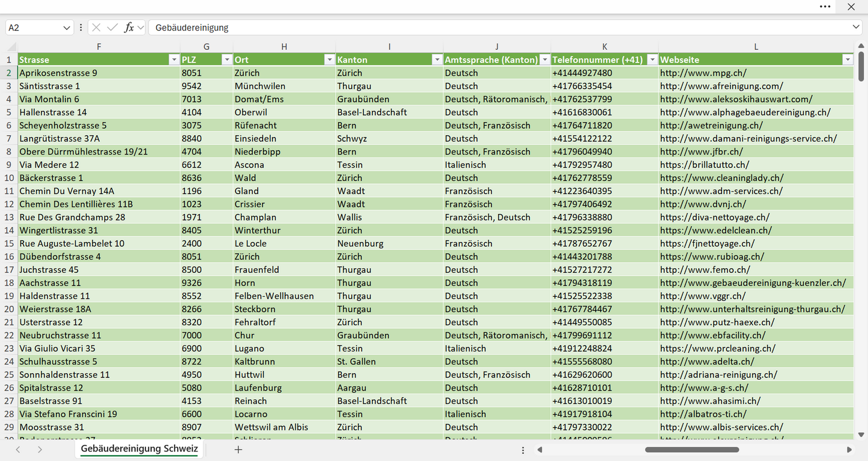Click the select-all corner triangle
Image resolution: width=868 pixels, height=461 pixels.
click(11, 47)
